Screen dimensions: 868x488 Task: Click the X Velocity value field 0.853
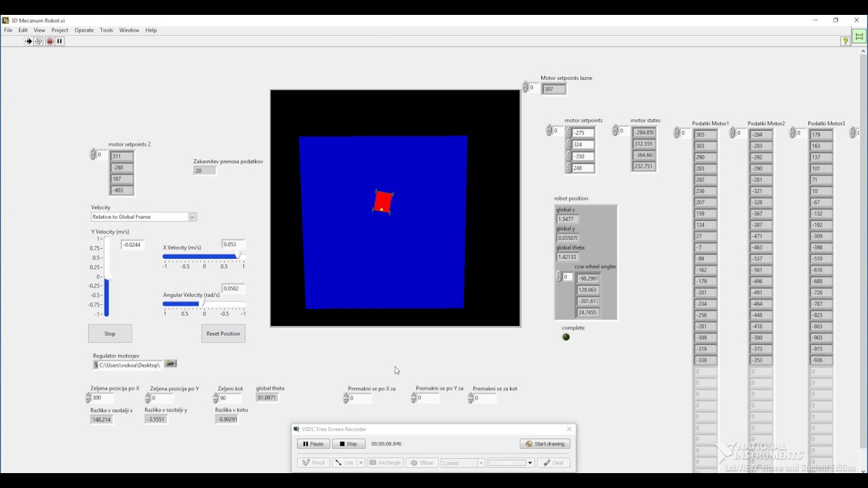pyautogui.click(x=233, y=244)
